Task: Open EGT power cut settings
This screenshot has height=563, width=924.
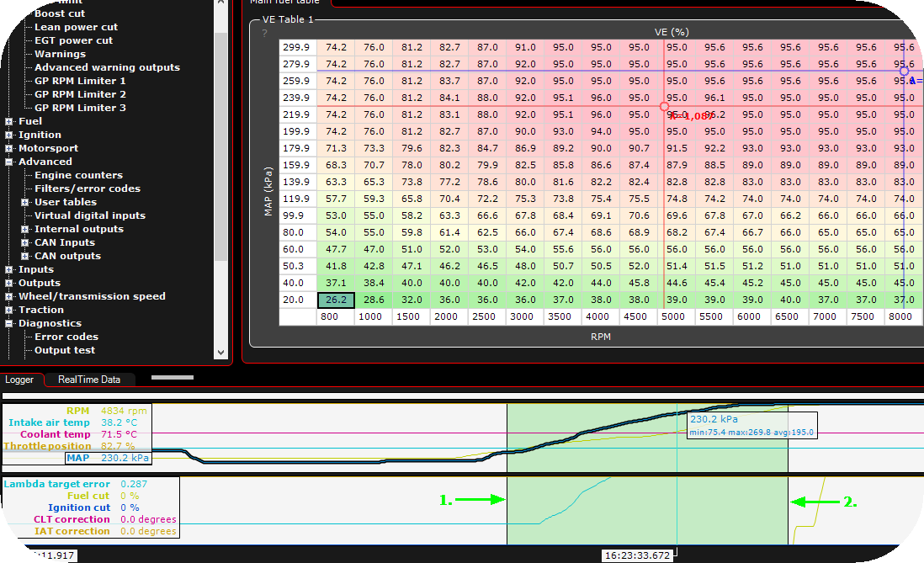Action: [x=74, y=40]
